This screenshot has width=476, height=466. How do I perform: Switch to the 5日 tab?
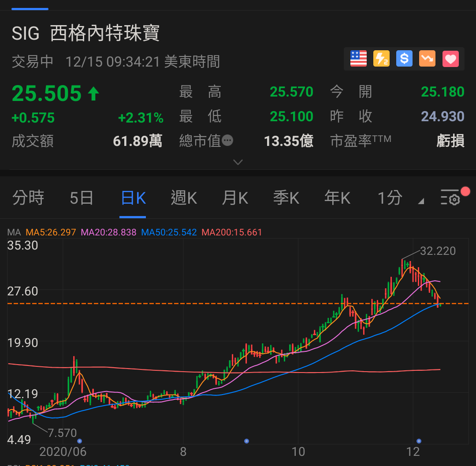[x=82, y=198]
